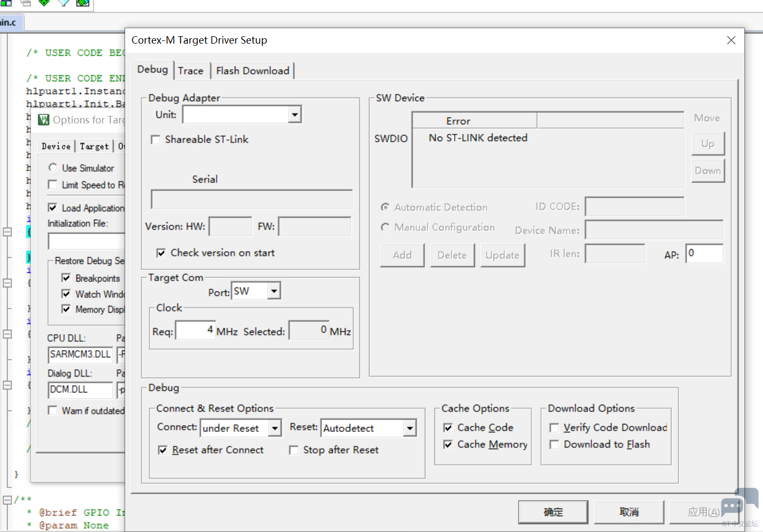This screenshot has height=532, width=763.
Task: Open the Connect dropdown set to under Reset
Action: [275, 428]
